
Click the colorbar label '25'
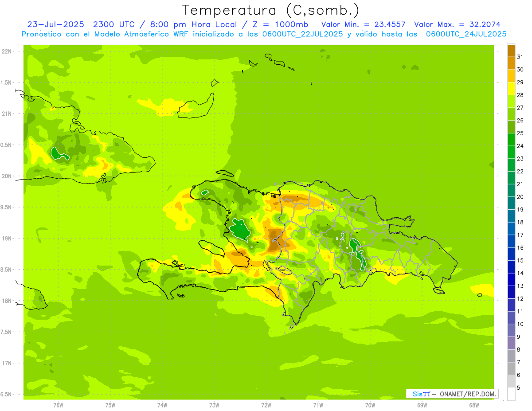point(520,133)
